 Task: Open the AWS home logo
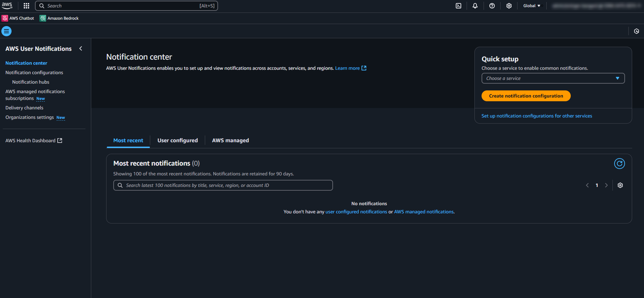[x=7, y=6]
